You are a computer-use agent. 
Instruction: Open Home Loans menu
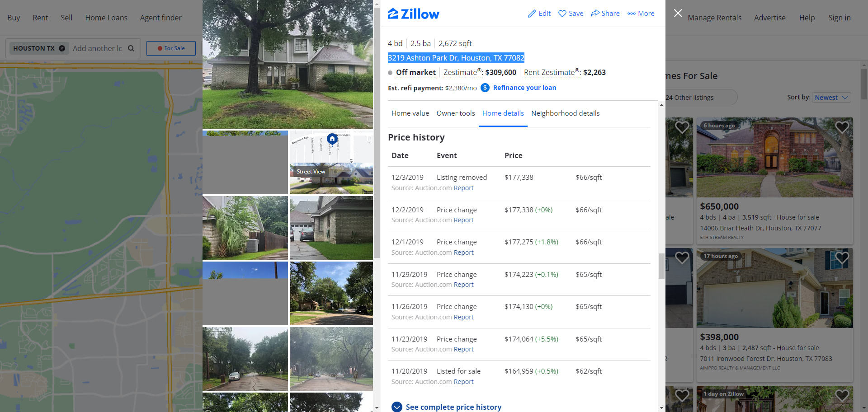click(x=106, y=18)
